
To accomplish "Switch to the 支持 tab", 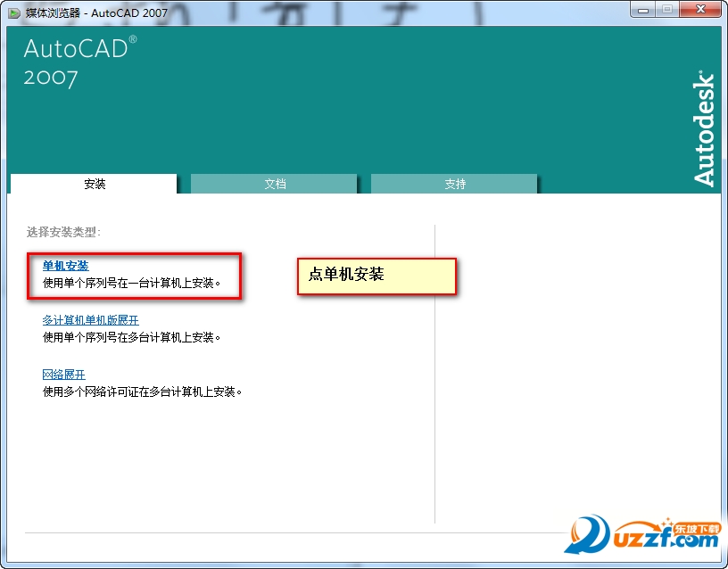I will coord(454,184).
